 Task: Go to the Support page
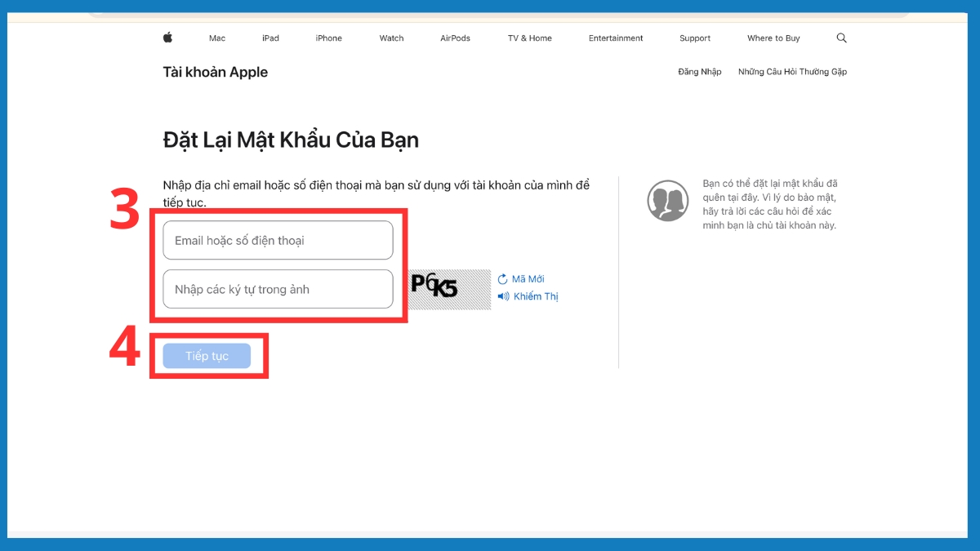[x=694, y=38]
